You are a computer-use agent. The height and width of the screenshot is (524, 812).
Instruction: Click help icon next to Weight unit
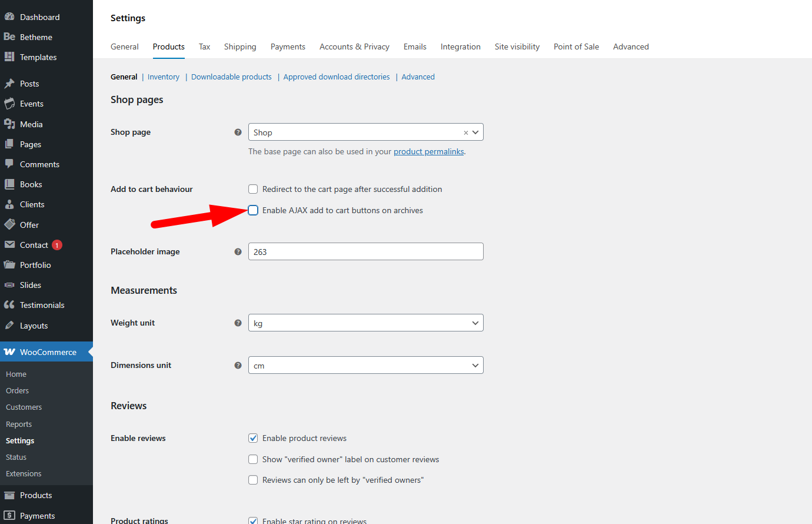[238, 323]
